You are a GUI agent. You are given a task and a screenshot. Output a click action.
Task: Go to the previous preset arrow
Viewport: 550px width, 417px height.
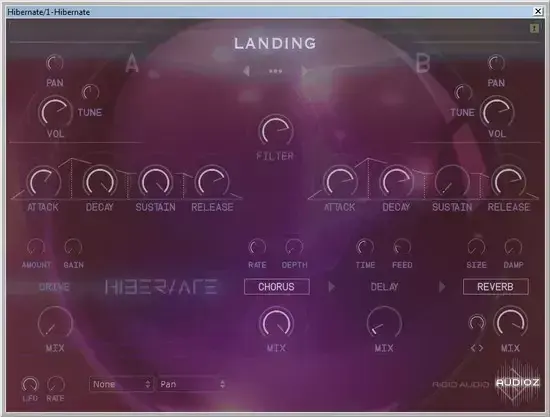point(246,71)
